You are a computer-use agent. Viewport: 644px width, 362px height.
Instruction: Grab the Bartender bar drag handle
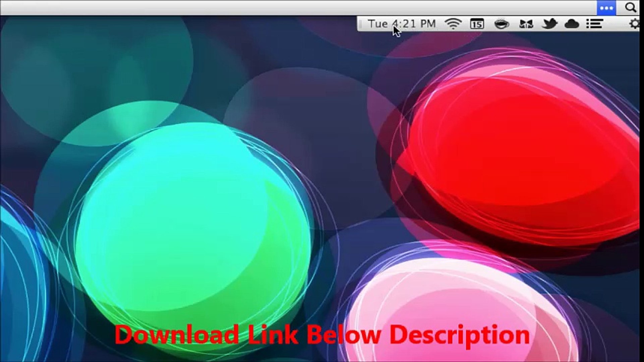(360, 24)
